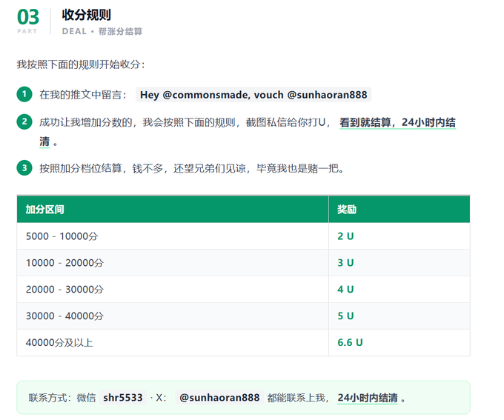Click the small "PART" label
Image resolution: width=504 pixels, height=420 pixels.
pyautogui.click(x=27, y=31)
